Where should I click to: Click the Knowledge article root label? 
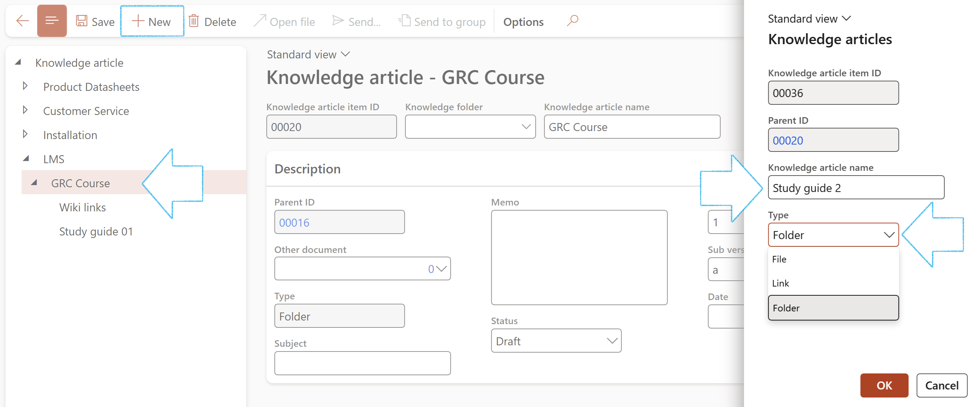click(x=79, y=63)
